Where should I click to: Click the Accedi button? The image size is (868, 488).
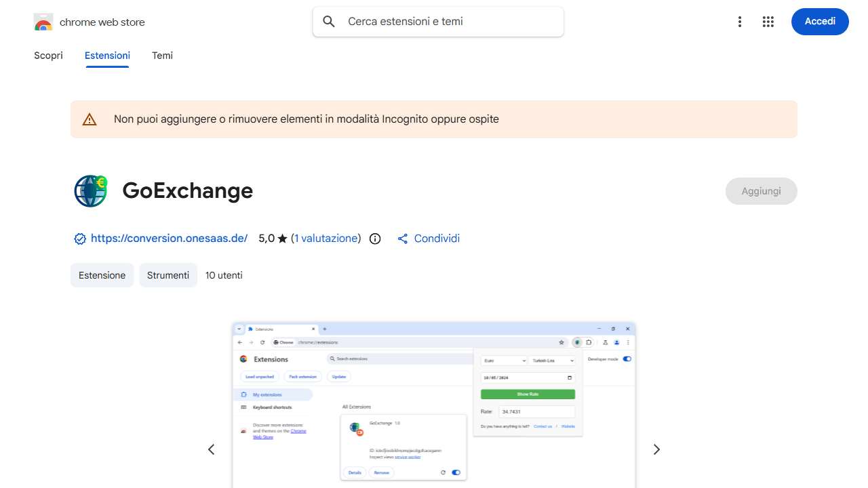coord(820,21)
